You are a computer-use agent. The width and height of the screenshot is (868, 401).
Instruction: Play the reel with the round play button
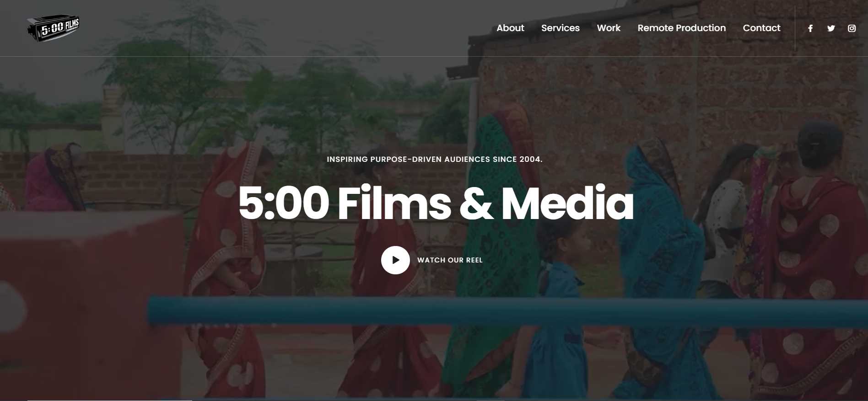tap(395, 260)
